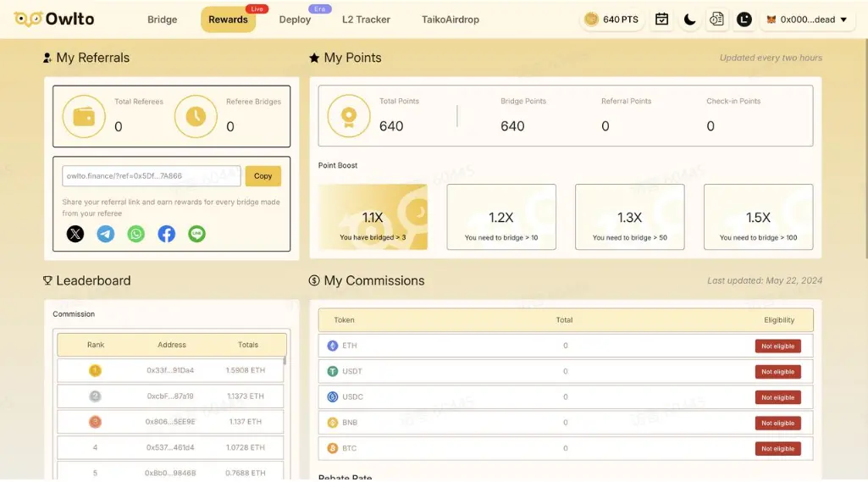
Task: Open TaikoAirdrop page
Action: pos(451,19)
